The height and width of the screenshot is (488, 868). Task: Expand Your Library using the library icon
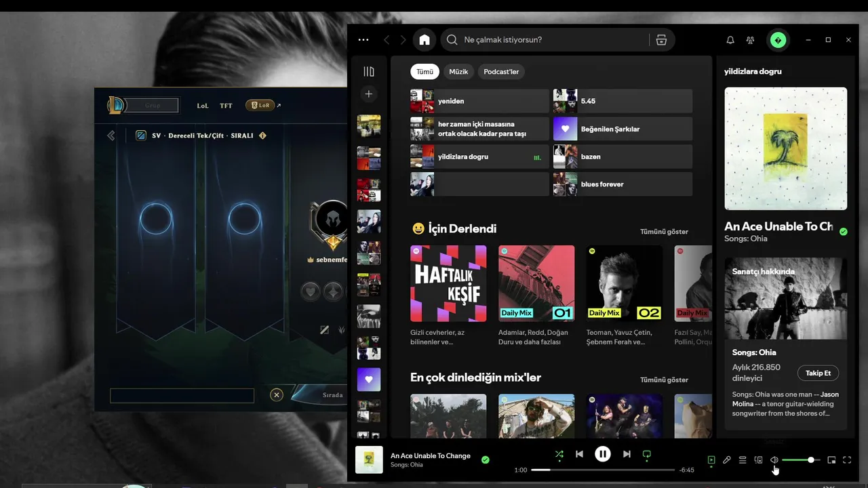pyautogui.click(x=369, y=71)
